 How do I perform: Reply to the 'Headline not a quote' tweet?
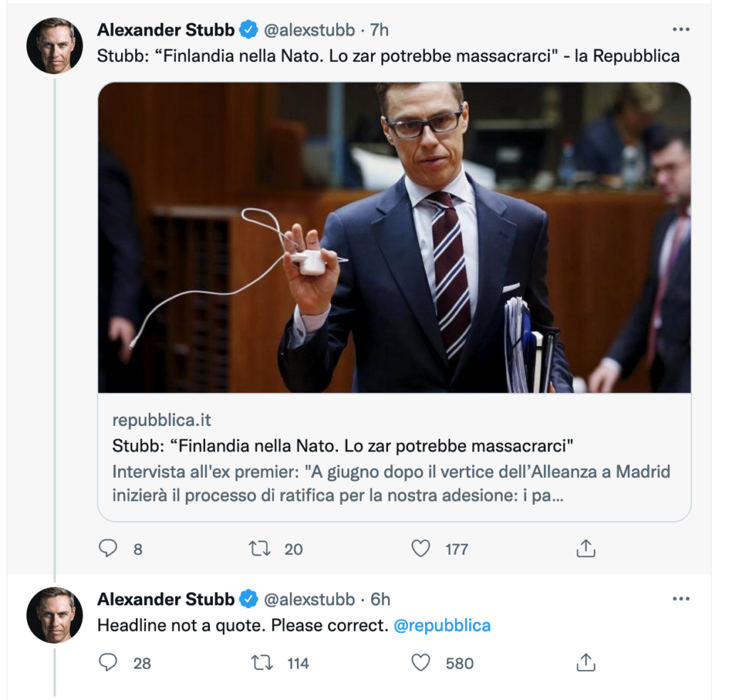point(108,663)
